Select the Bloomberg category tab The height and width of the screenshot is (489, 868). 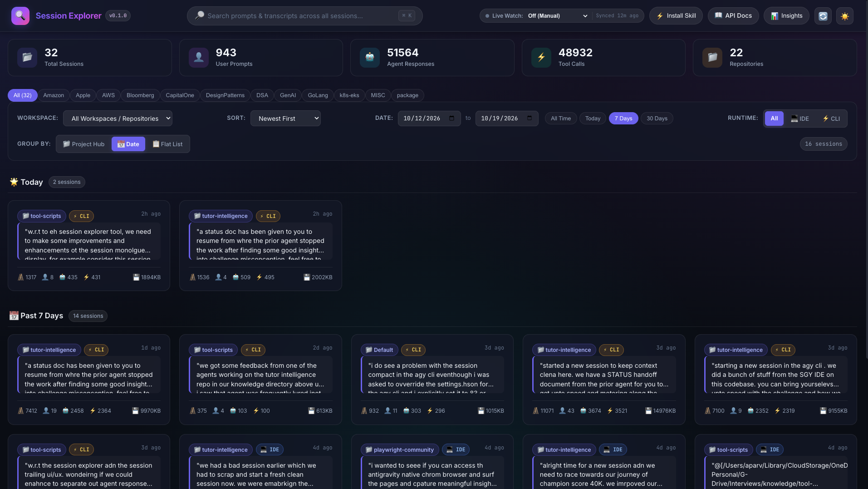pos(140,95)
